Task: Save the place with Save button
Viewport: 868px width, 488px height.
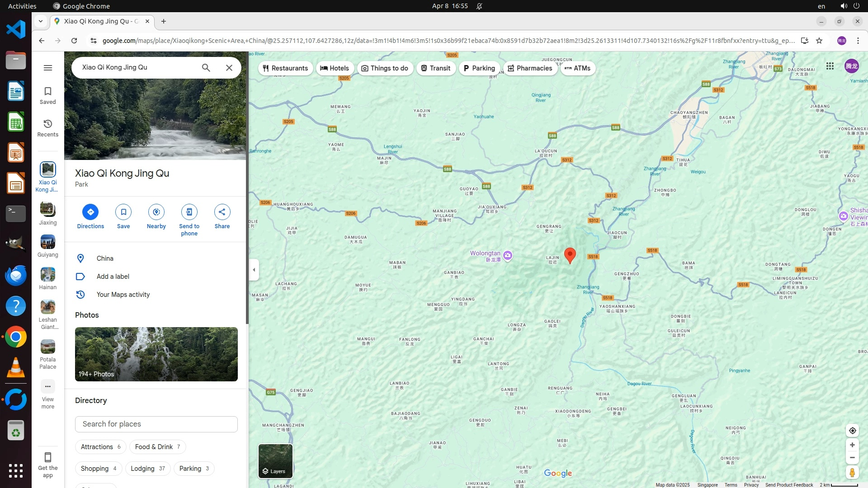Action: coord(123,212)
